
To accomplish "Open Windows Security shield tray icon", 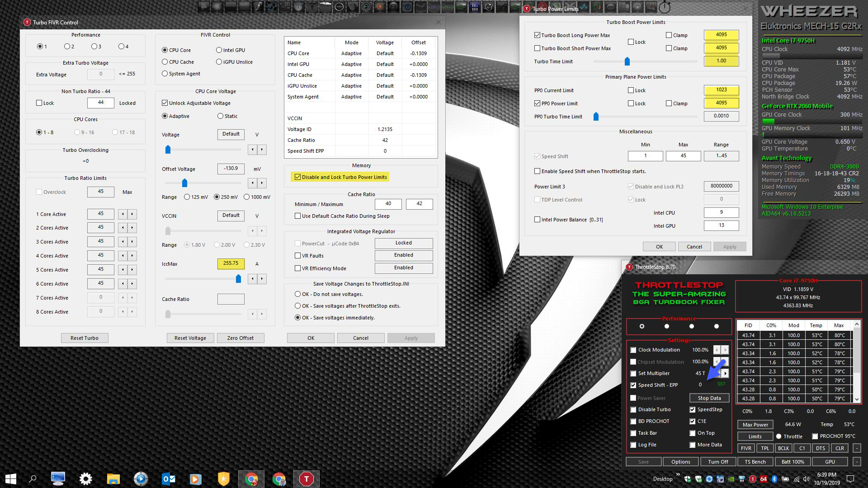I will click(688, 479).
